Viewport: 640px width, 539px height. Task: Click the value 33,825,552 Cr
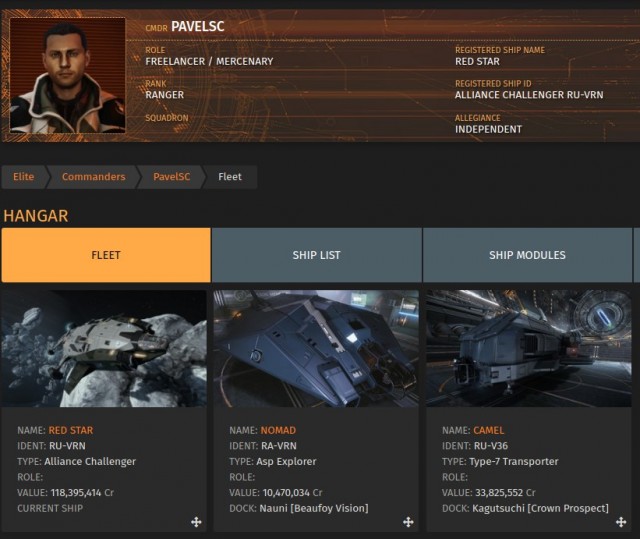point(505,492)
